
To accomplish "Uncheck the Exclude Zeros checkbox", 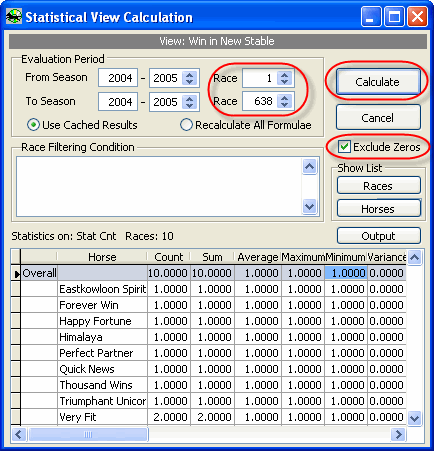I will (344, 147).
